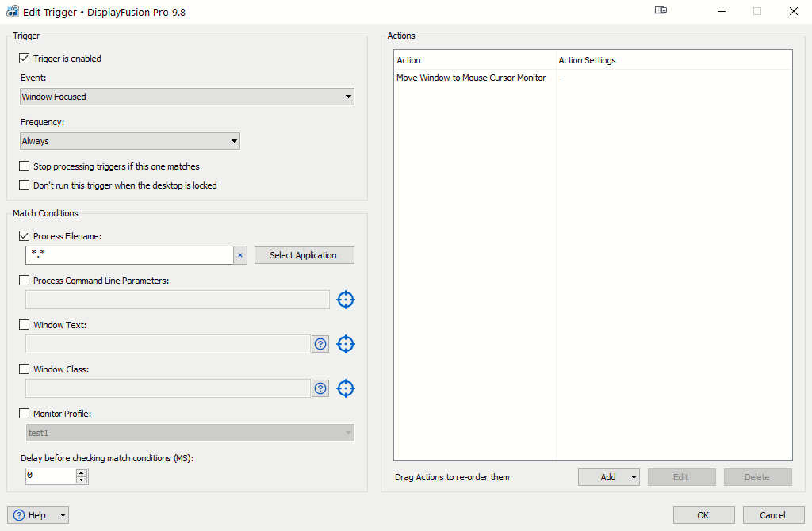Expand the Frequency dropdown set to Always
The image size is (812, 531).
tap(130, 141)
